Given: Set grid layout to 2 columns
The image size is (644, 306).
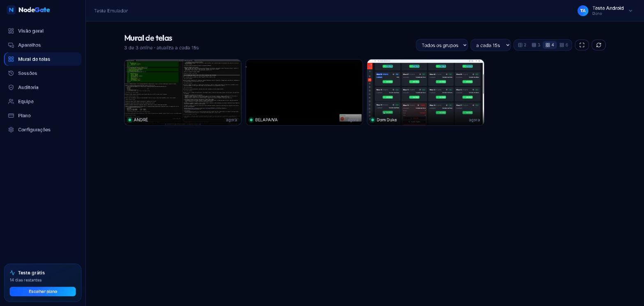Looking at the screenshot, I should [522, 45].
